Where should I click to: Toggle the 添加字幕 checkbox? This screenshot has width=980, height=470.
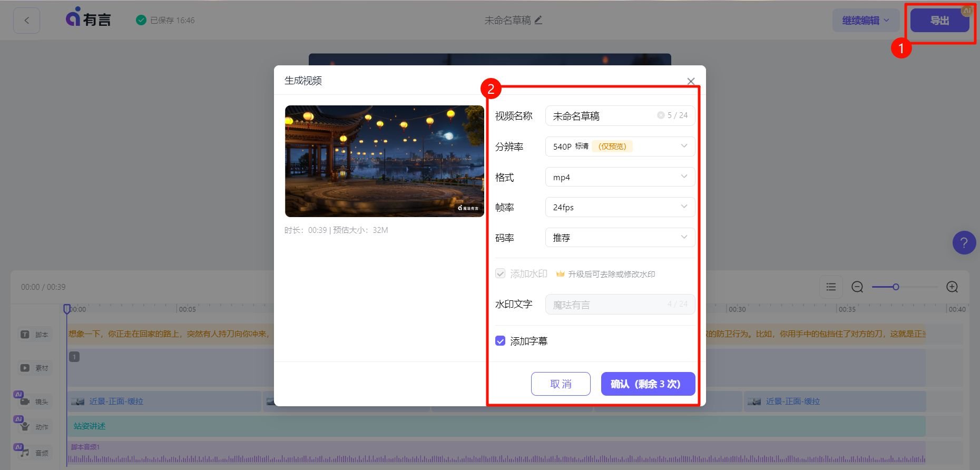pyautogui.click(x=501, y=341)
